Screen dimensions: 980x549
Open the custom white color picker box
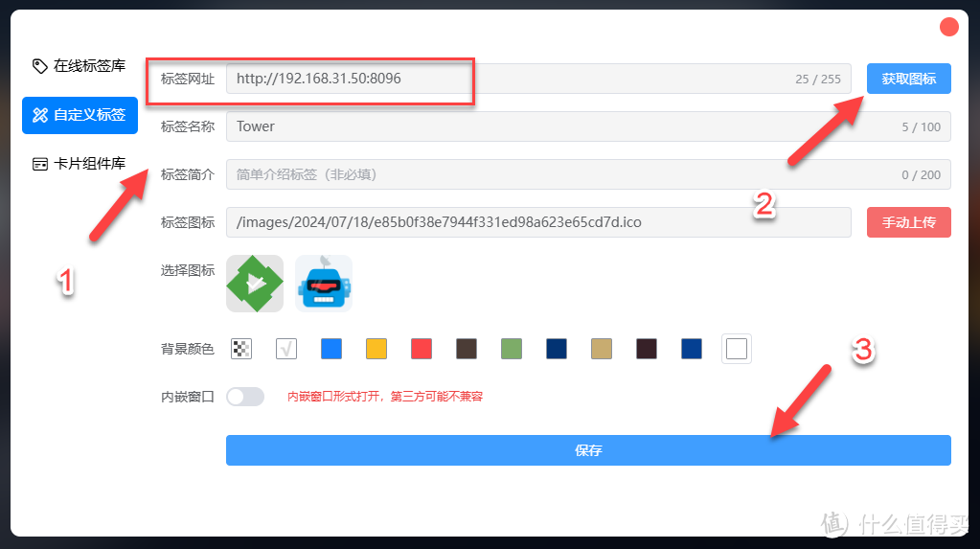pos(737,349)
